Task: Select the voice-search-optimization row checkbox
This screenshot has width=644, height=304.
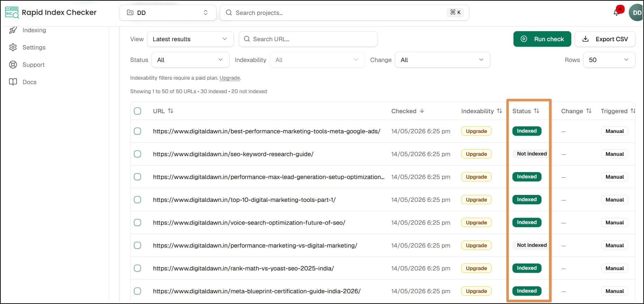Action: pyautogui.click(x=137, y=223)
